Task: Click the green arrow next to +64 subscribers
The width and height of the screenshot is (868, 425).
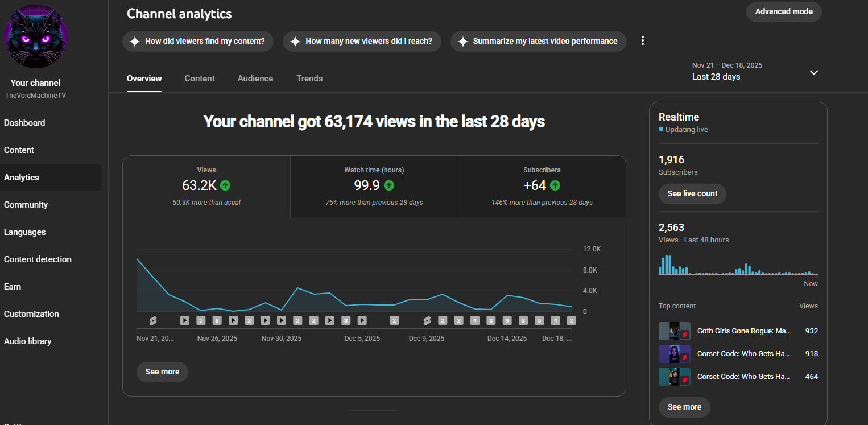Action: coord(555,185)
